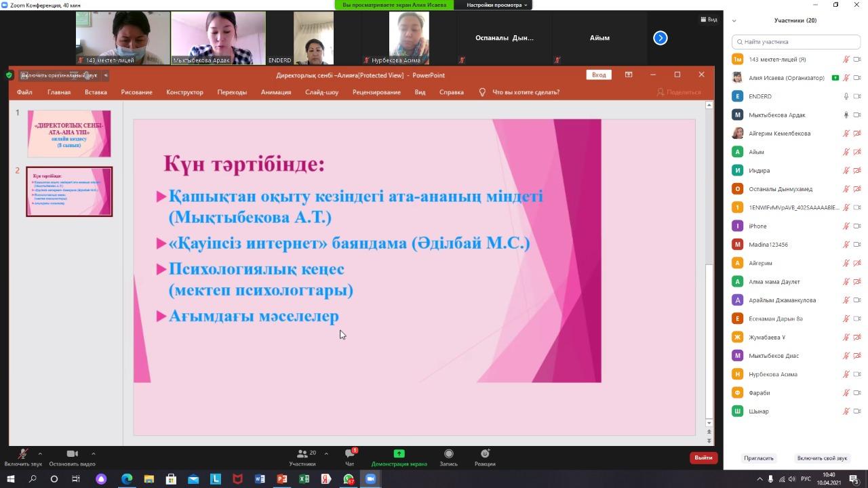This screenshot has width=868, height=488.
Task: Open PowerPoint from the Windows taskbar
Action: click(281, 479)
